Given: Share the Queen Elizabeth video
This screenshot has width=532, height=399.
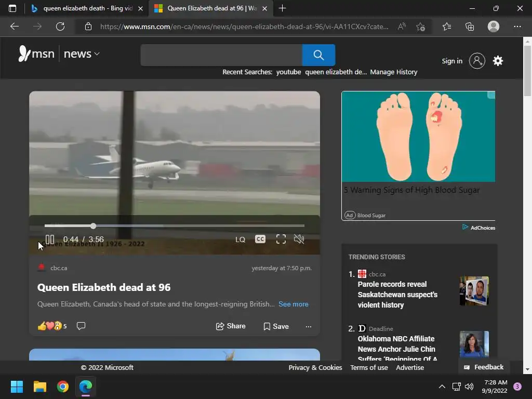Looking at the screenshot, I should click(x=231, y=326).
